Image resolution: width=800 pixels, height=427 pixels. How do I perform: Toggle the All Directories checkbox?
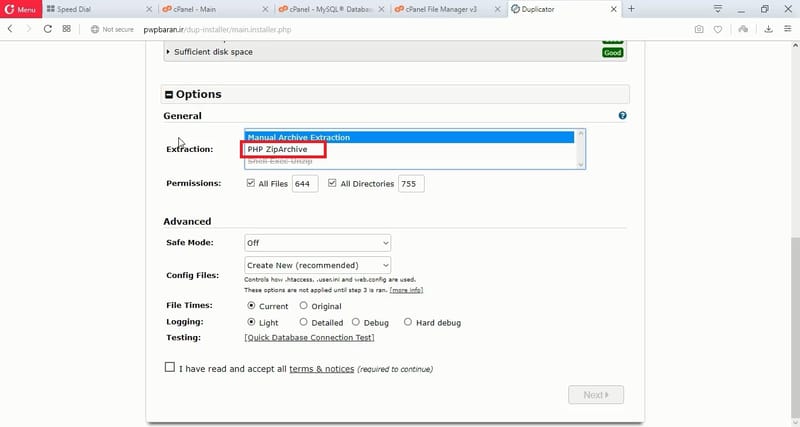332,183
